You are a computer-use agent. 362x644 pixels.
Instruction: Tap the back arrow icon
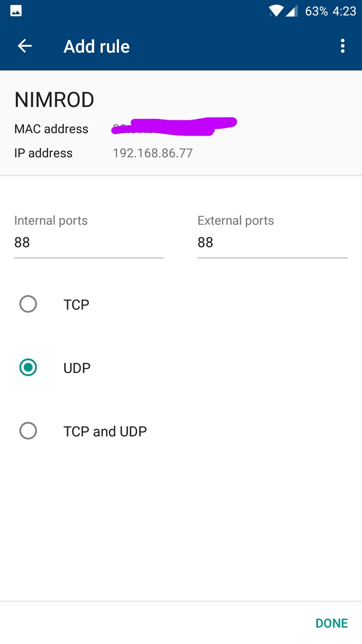click(x=25, y=46)
